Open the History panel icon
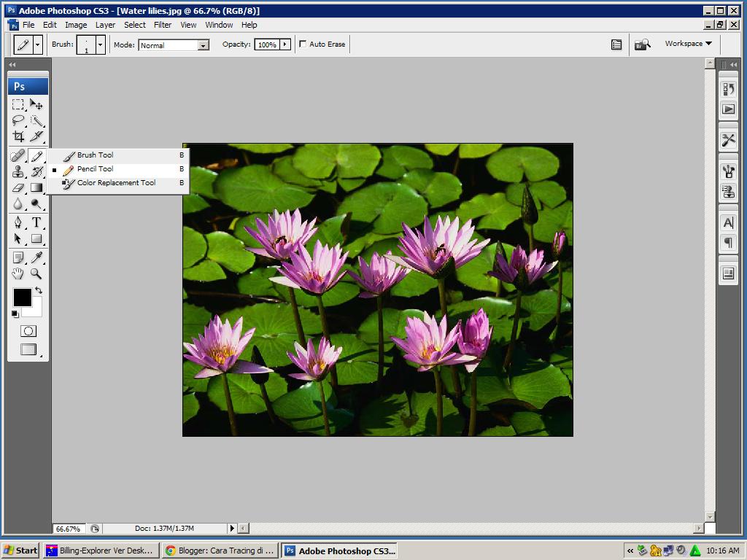Image resolution: width=747 pixels, height=560 pixels. tap(729, 89)
